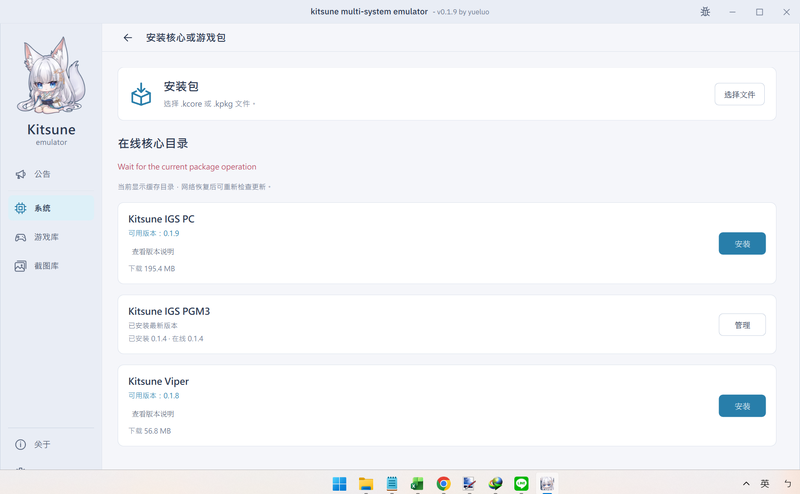Viewport: 800px width, 494px height.
Task: Click the 'Kitsune IGS PC' title
Action: click(161, 219)
